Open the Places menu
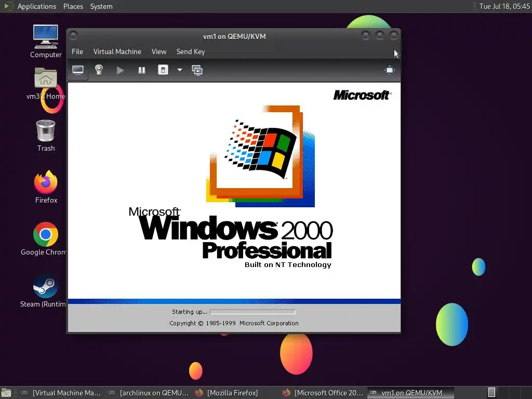 pyautogui.click(x=73, y=6)
